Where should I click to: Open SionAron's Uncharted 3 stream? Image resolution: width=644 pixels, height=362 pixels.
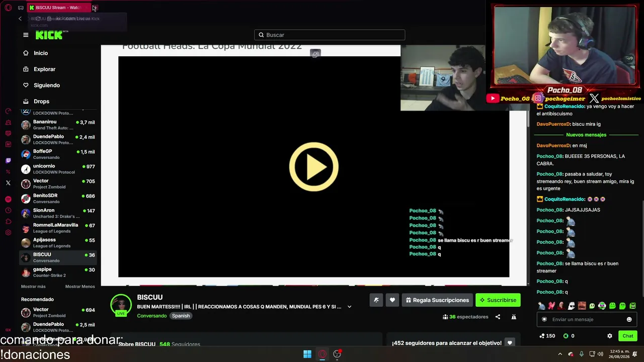click(58, 213)
